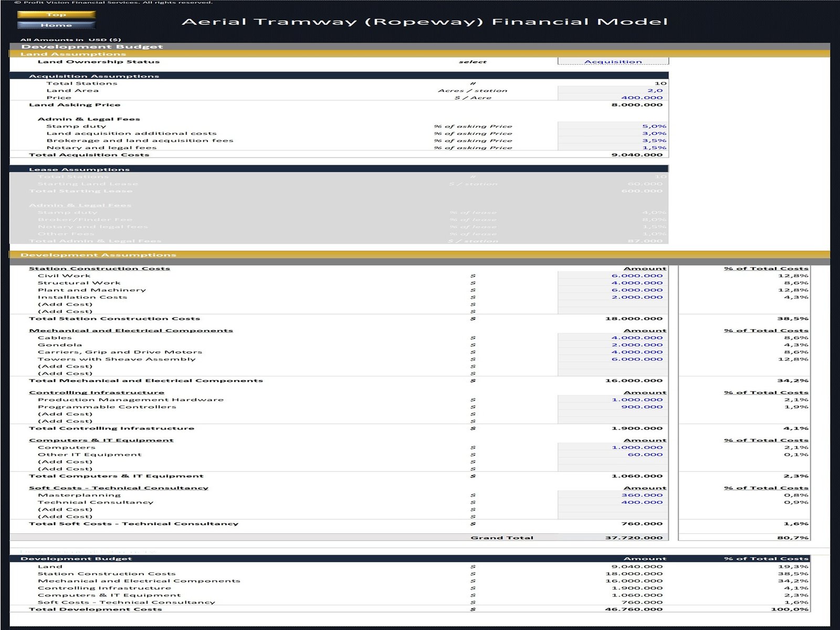
Task: Click the Home navigation button
Action: coord(56,25)
